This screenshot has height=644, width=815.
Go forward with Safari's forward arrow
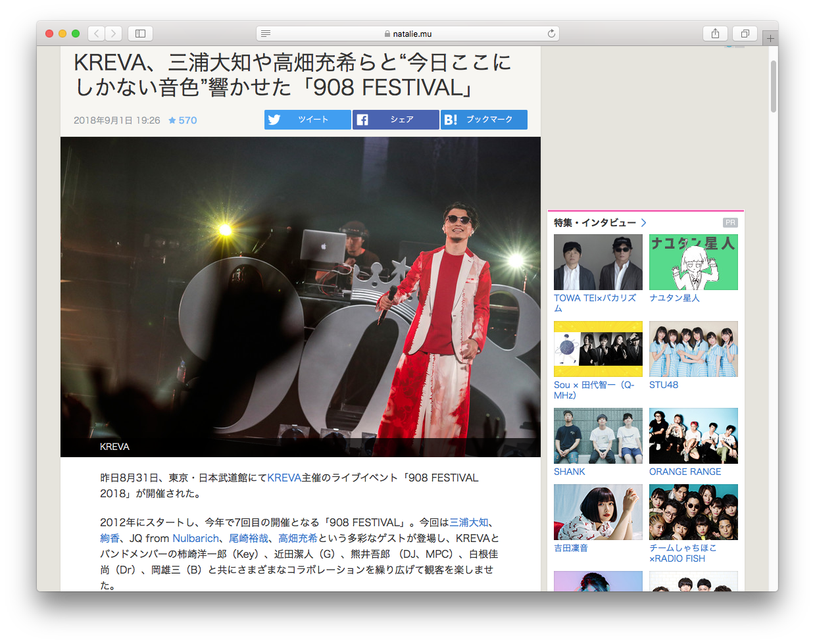click(x=114, y=34)
